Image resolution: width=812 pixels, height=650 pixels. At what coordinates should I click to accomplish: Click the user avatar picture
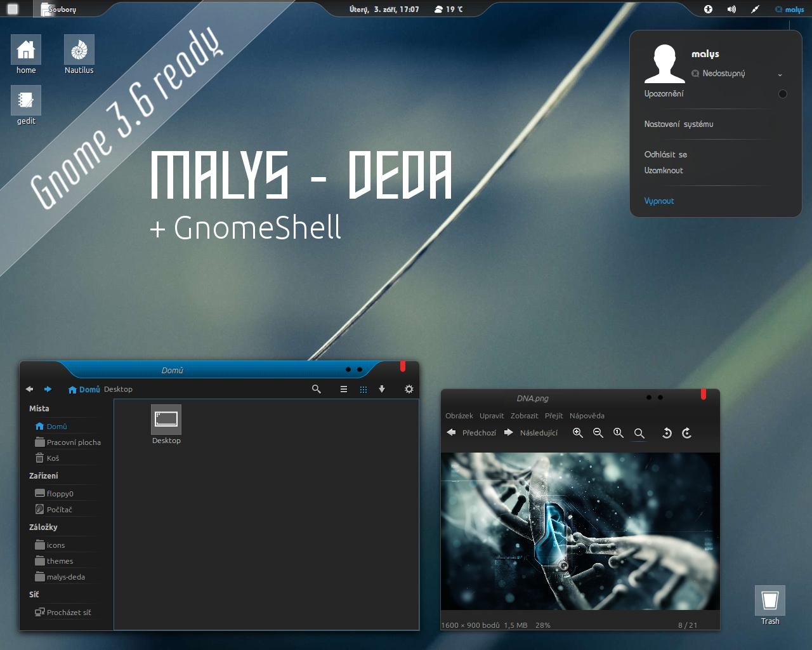point(665,63)
